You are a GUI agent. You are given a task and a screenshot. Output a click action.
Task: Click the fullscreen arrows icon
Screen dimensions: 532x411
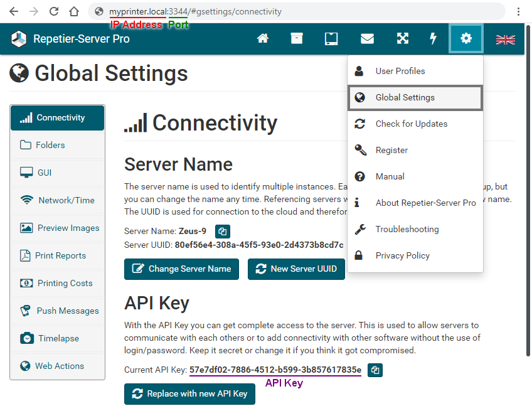pos(403,39)
